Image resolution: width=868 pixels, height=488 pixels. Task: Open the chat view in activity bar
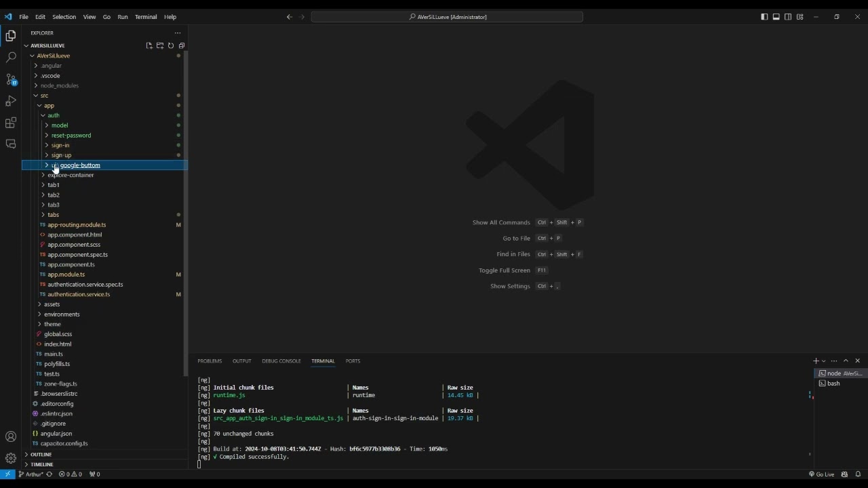[11, 144]
